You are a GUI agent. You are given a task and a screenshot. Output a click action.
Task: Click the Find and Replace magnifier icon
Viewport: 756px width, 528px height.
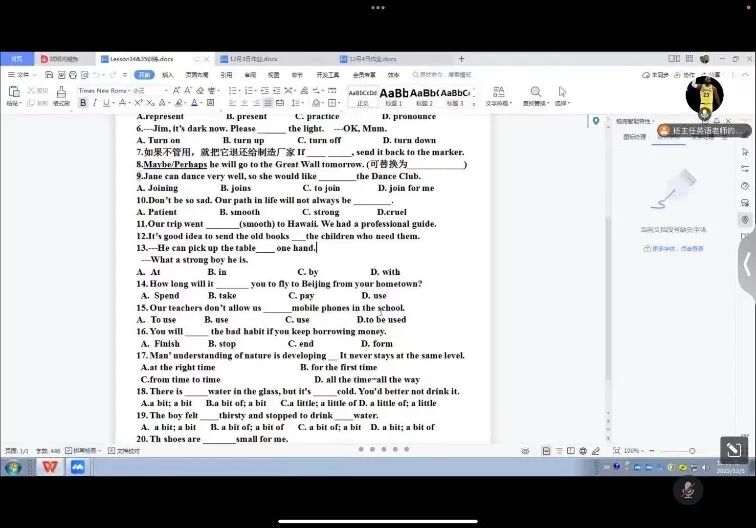tap(536, 92)
